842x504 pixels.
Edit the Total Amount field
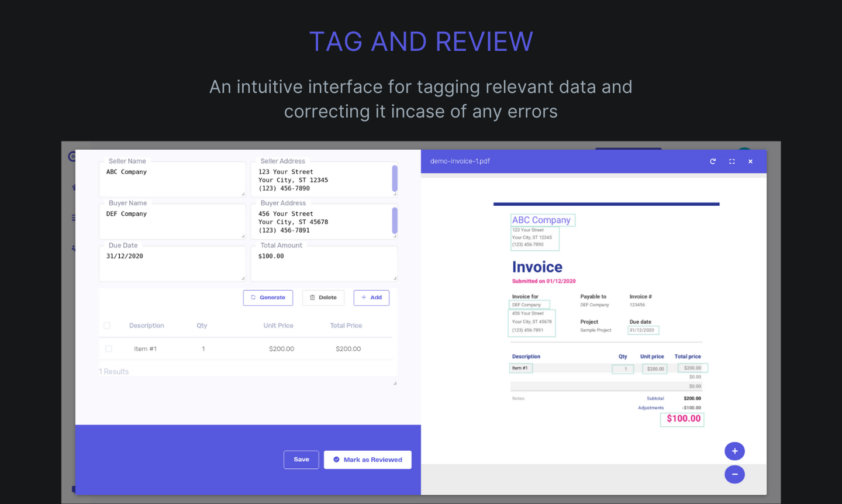[x=324, y=264]
